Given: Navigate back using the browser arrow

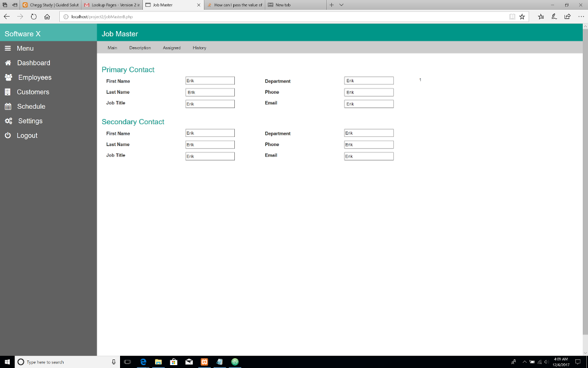Looking at the screenshot, I should click(6, 17).
